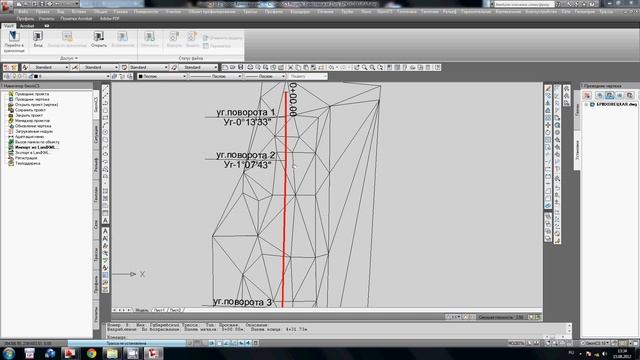This screenshot has height=360, width=640.
Task: Click the black color swatch in color control
Action: tap(141, 76)
